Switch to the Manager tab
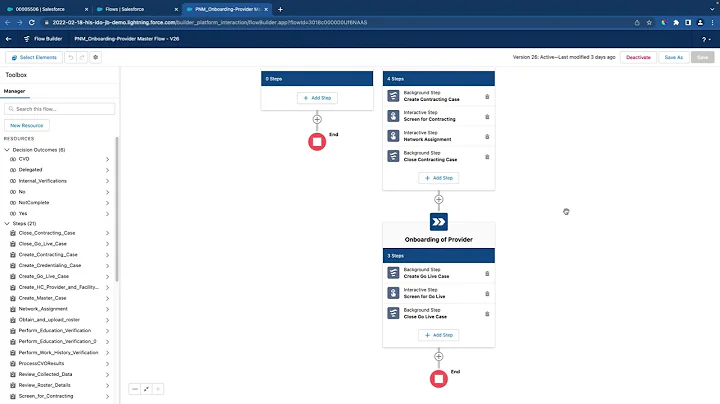Screen dimensions: 720x404 (x=15, y=91)
